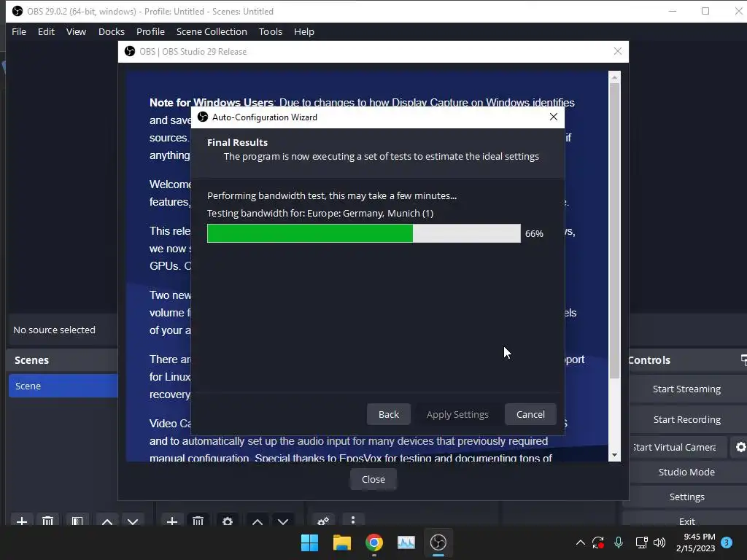Open the Scene Collection menu

point(212,31)
